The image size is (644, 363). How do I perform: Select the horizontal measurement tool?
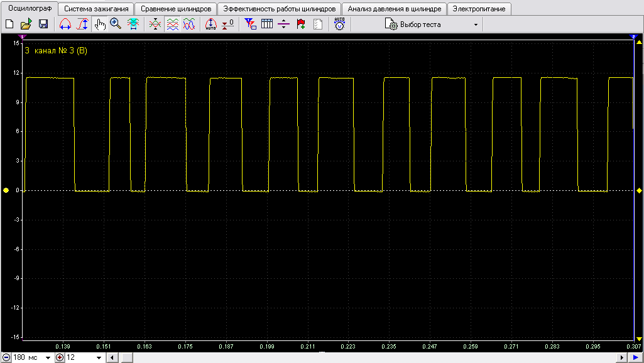coord(65,24)
